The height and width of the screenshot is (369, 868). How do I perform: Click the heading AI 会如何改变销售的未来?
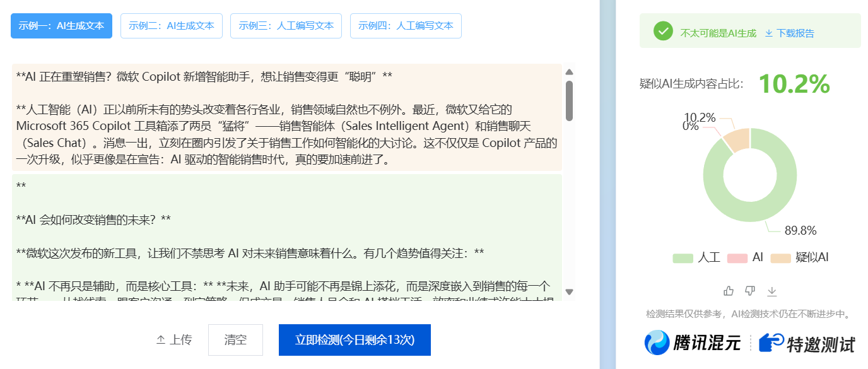(x=93, y=219)
